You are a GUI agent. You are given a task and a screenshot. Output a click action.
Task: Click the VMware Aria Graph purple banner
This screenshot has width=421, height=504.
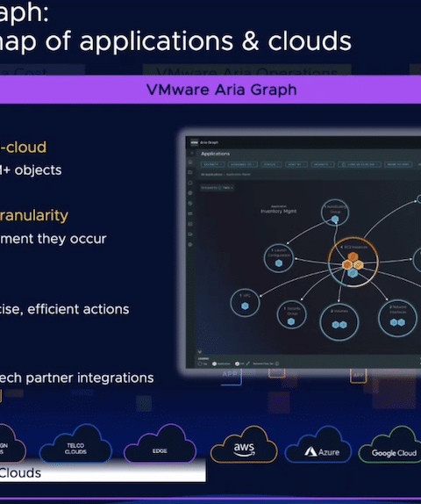coord(210,90)
